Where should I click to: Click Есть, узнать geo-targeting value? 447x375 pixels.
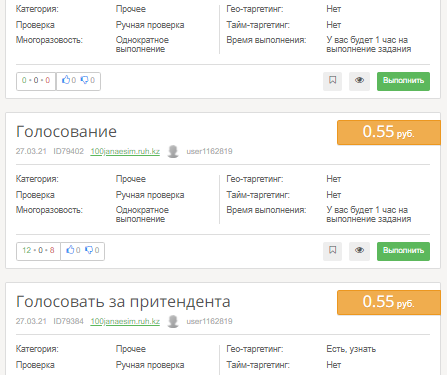pos(351,349)
